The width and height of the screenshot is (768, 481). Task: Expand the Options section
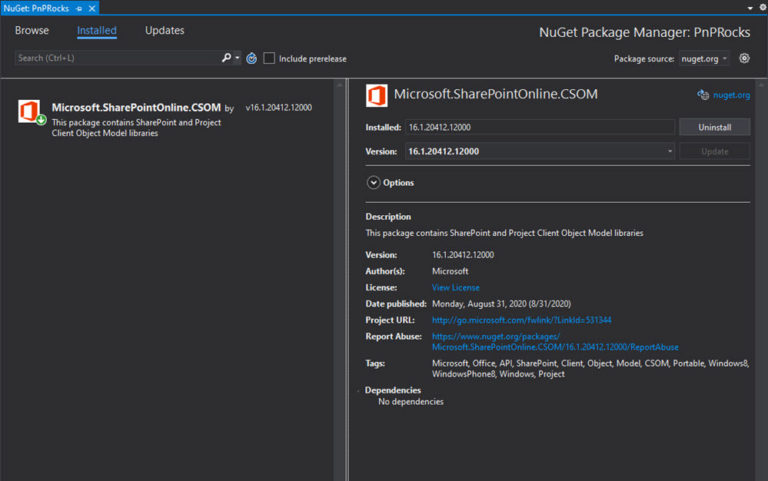coord(373,183)
